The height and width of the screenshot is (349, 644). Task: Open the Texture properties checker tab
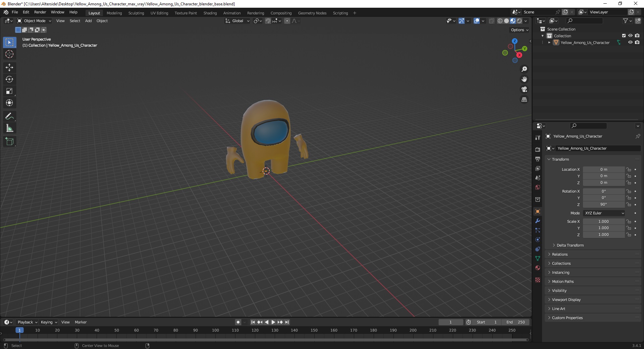coord(538,280)
